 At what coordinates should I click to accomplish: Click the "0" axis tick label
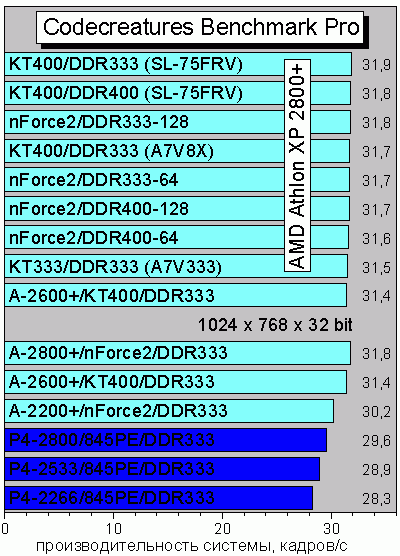tap(5, 529)
